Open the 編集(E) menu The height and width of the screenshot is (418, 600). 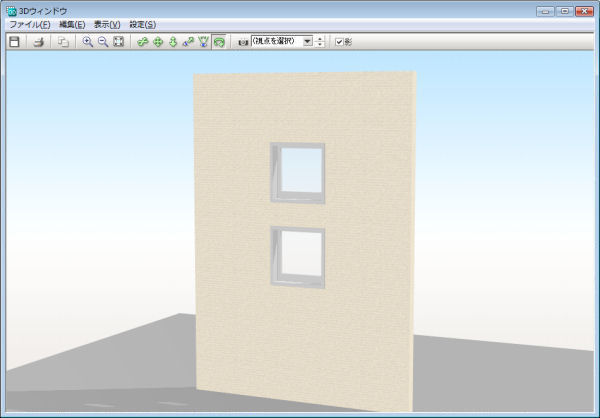[72, 24]
